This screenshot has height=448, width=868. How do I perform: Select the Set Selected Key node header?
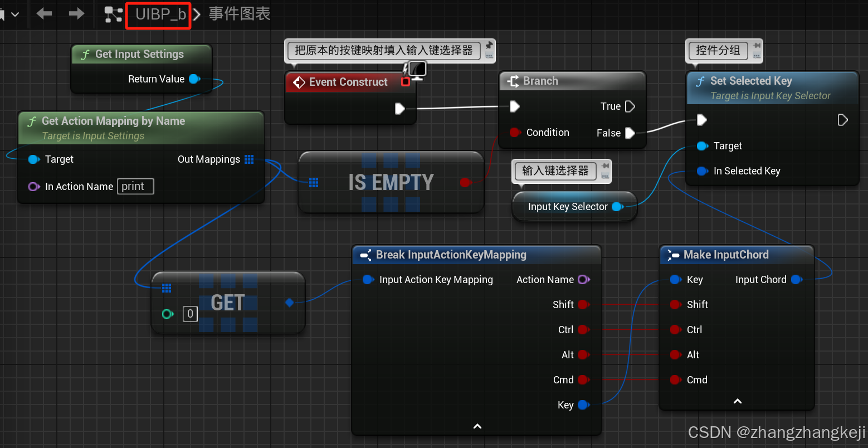pos(772,87)
